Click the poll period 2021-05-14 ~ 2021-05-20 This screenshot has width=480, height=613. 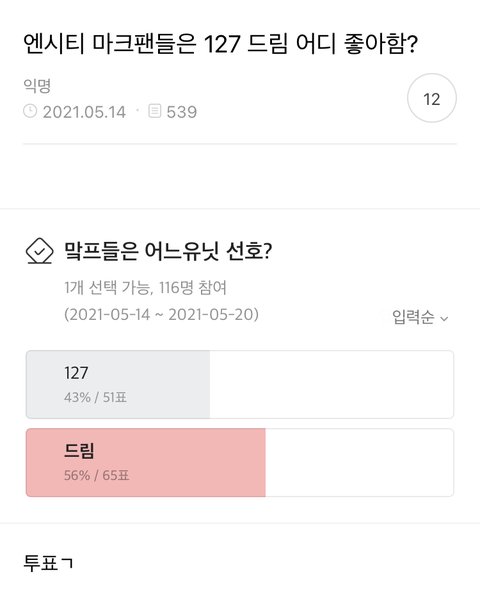tap(161, 314)
